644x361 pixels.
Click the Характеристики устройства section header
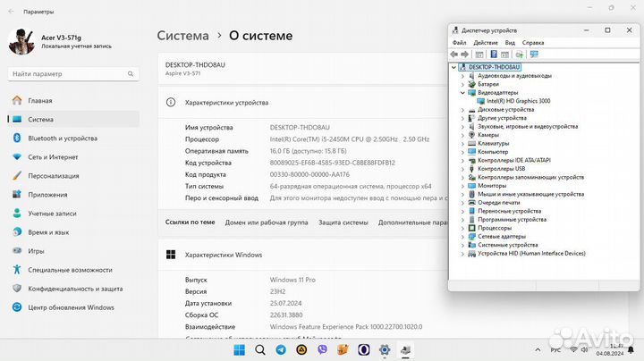pyautogui.click(x=302, y=103)
